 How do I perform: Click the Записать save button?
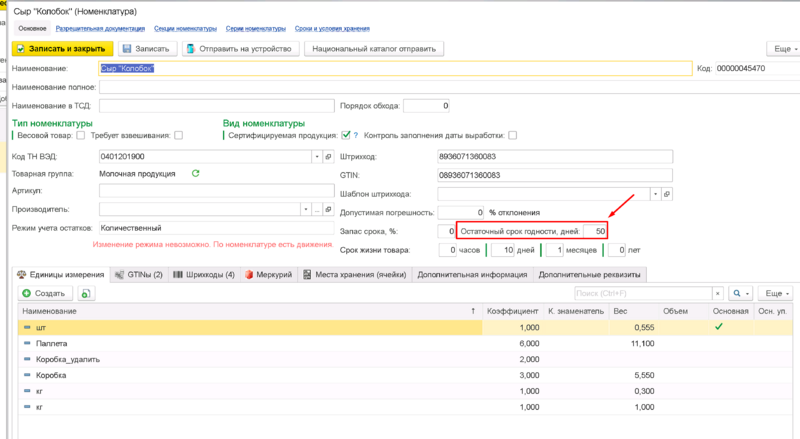147,48
